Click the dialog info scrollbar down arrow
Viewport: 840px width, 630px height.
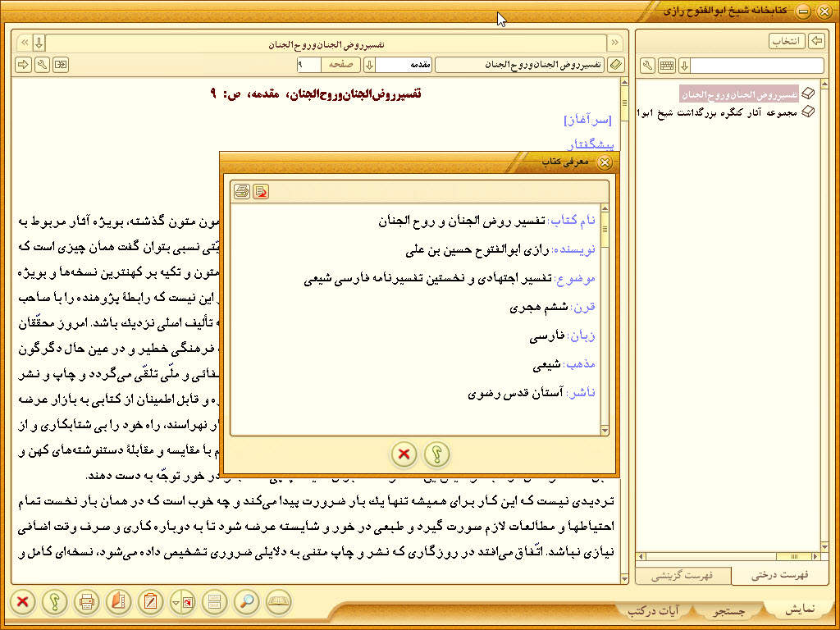[x=605, y=430]
